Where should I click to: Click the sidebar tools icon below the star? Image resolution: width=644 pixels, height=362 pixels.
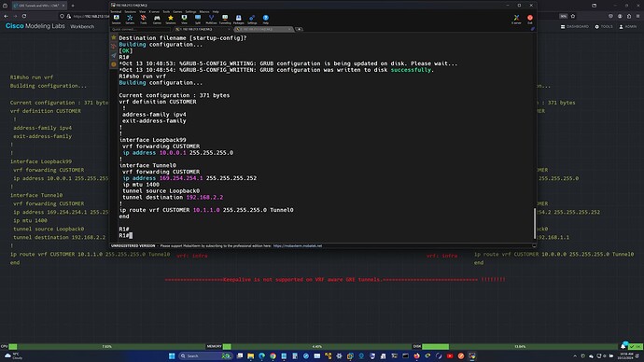pos(114,47)
